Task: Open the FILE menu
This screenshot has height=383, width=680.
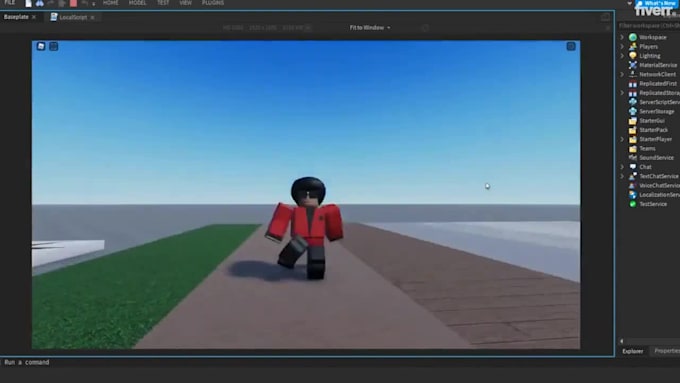Action: (10, 3)
